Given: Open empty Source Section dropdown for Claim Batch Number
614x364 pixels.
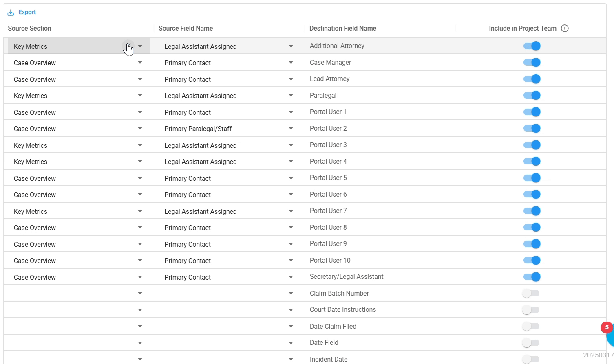Looking at the screenshot, I should [140, 293].
